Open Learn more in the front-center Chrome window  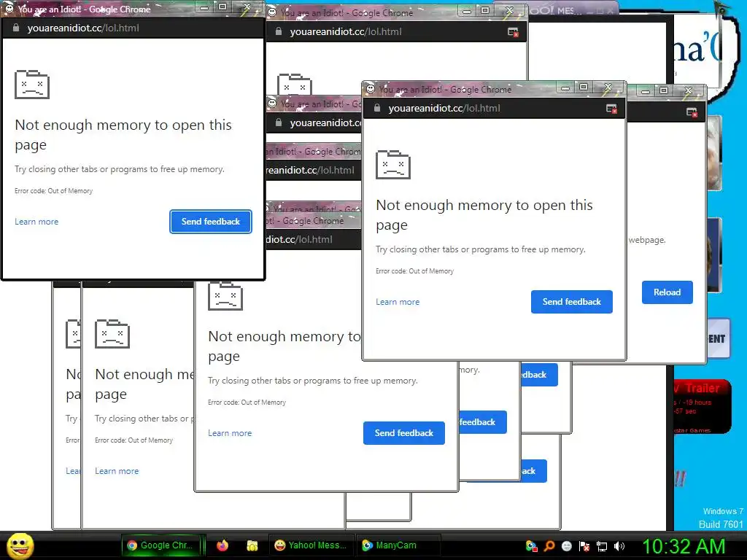398,302
